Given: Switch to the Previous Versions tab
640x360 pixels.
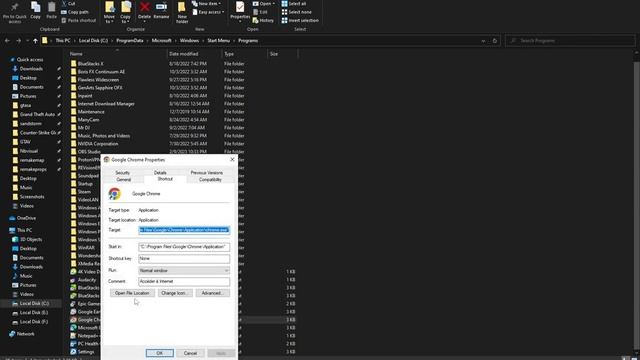Looking at the screenshot, I should [x=207, y=173].
